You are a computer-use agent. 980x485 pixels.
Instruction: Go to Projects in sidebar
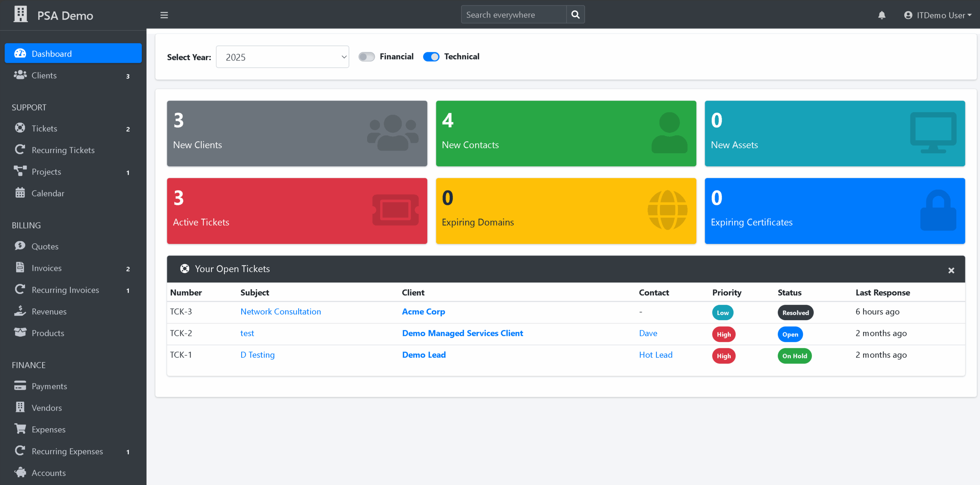(x=46, y=172)
